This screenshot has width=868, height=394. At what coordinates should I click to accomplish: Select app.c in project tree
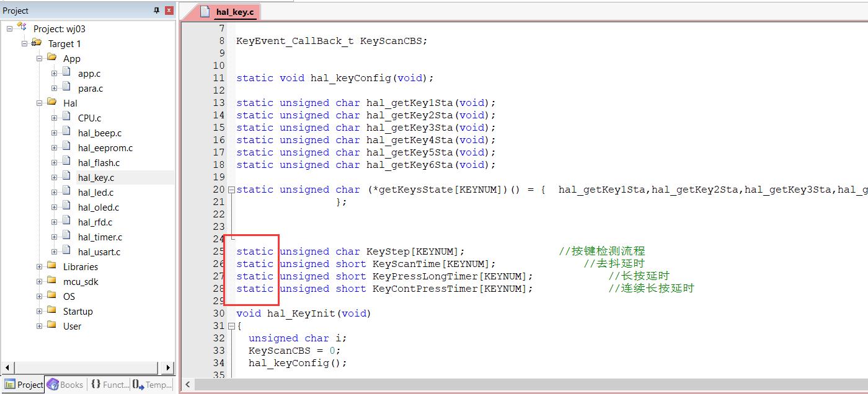pos(89,74)
